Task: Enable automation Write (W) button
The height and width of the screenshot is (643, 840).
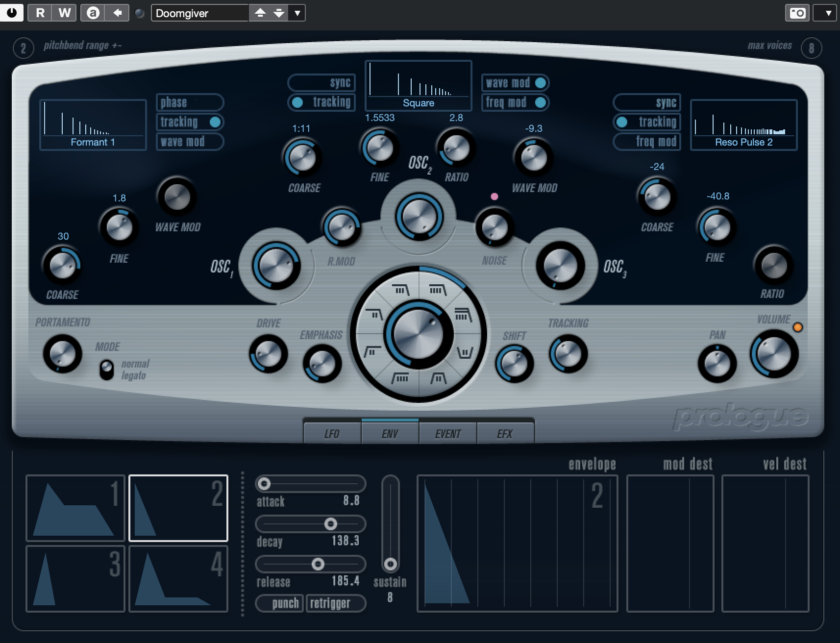Action: (64, 13)
